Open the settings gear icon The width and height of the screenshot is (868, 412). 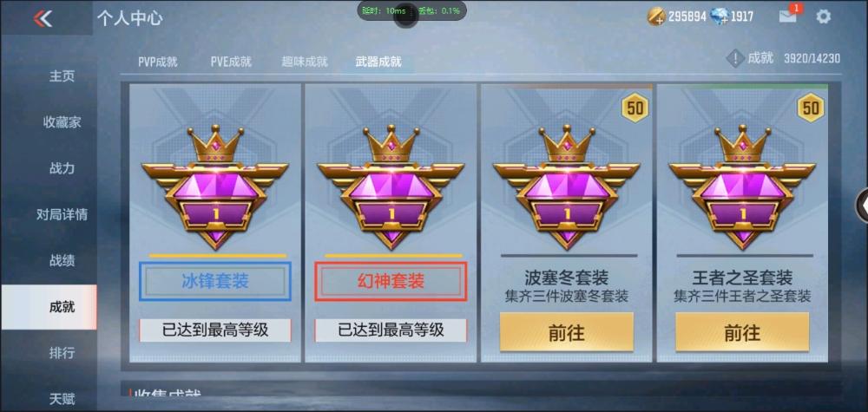point(823,16)
